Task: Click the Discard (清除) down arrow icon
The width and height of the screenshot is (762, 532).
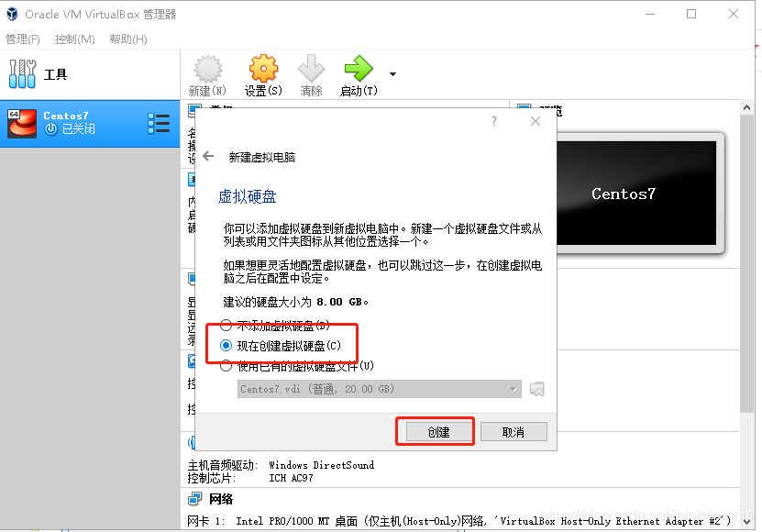Action: [311, 69]
